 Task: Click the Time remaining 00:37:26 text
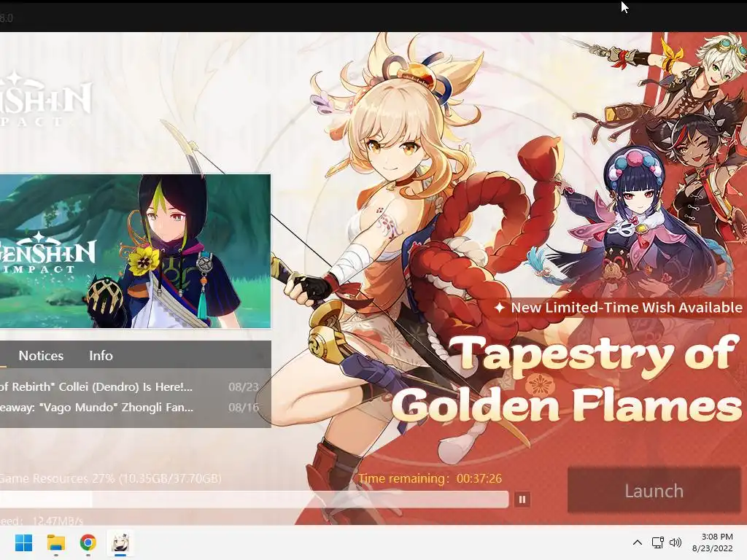tap(430, 478)
